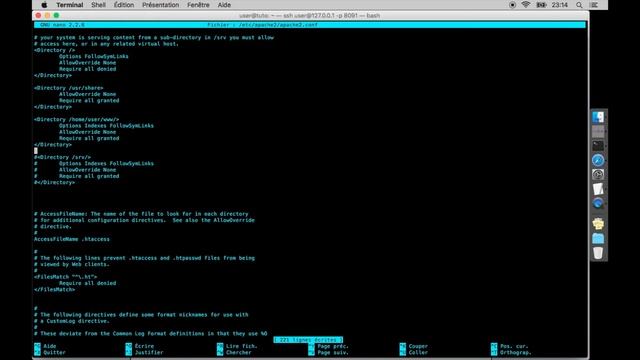This screenshot has height=360, width=640.
Task: Open Spotlight search magnifier
Action: (579, 5)
